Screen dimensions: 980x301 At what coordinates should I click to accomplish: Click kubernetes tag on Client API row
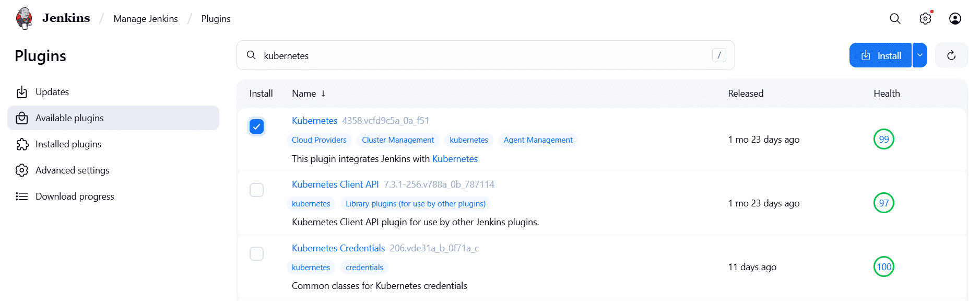pyautogui.click(x=311, y=204)
